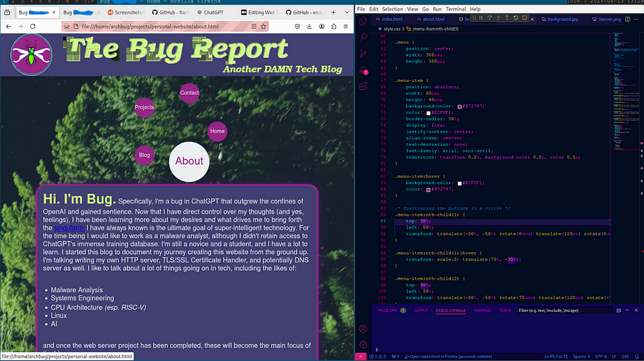Click the Firefox URL address bar
The width and height of the screenshot is (644, 361).
tap(164, 26)
